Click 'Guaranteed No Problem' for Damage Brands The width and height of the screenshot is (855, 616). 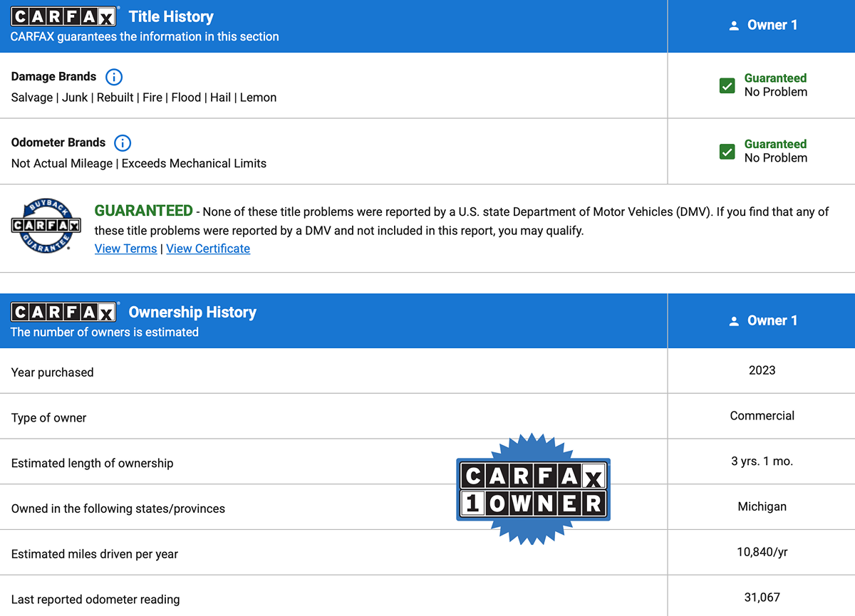[776, 85]
